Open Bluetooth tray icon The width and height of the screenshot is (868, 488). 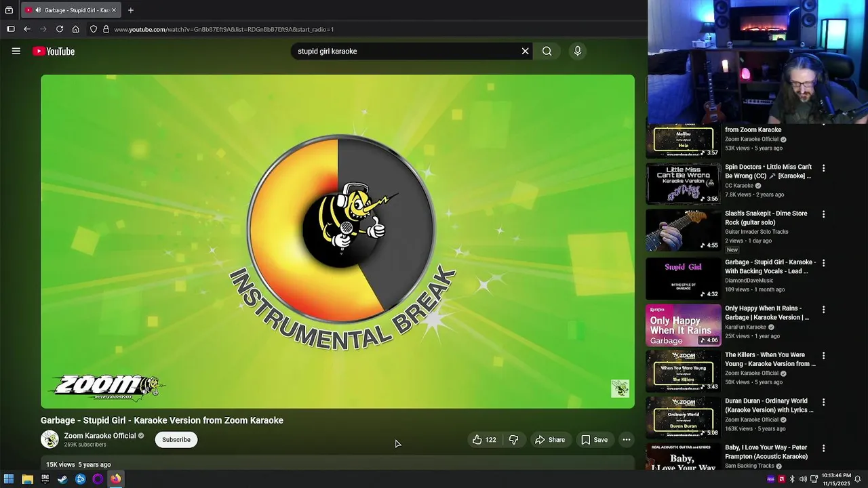(792, 479)
